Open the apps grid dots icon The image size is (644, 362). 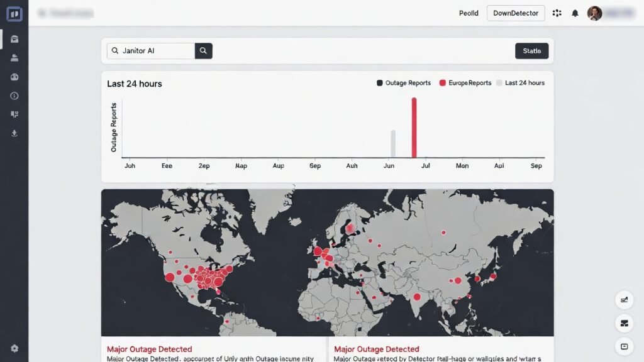pyautogui.click(x=557, y=13)
